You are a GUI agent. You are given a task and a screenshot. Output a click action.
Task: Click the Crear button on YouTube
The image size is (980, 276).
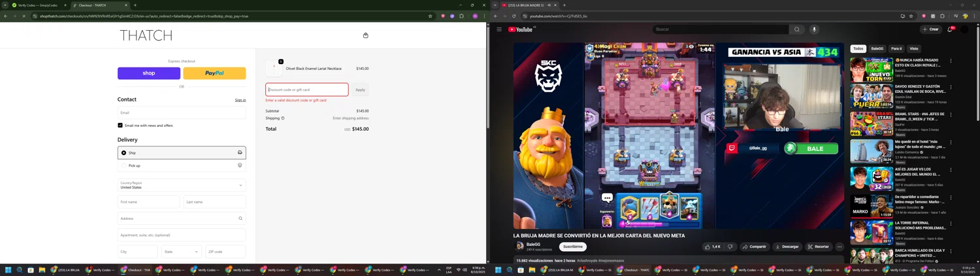(x=930, y=29)
